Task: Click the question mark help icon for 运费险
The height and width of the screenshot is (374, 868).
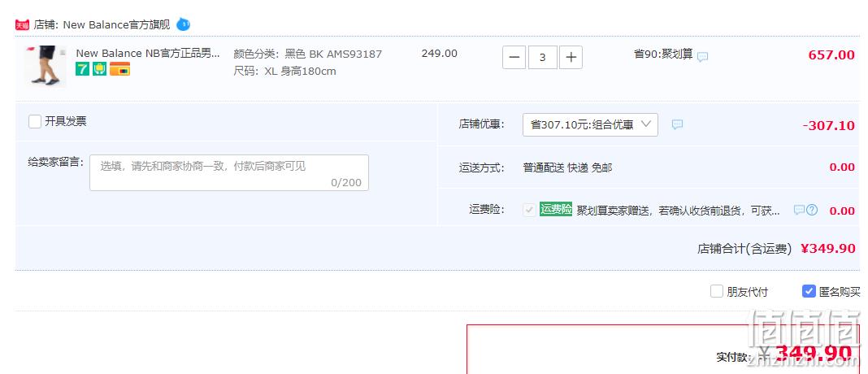Action: pyautogui.click(x=812, y=210)
